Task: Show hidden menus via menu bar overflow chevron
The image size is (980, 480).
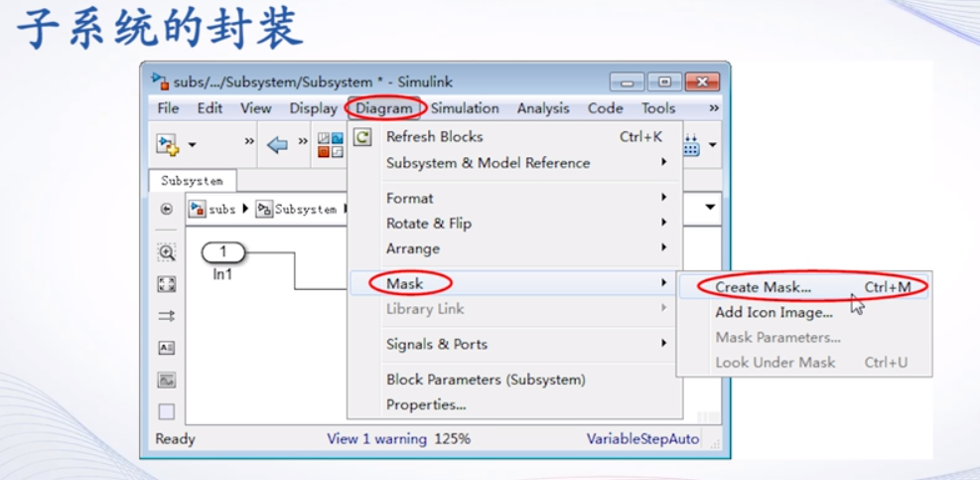Action: (714, 107)
